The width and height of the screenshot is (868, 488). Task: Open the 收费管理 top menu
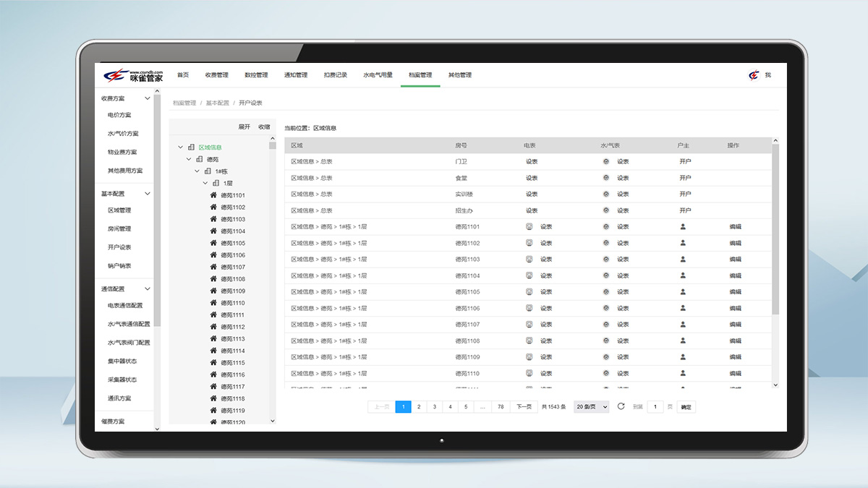(216, 75)
